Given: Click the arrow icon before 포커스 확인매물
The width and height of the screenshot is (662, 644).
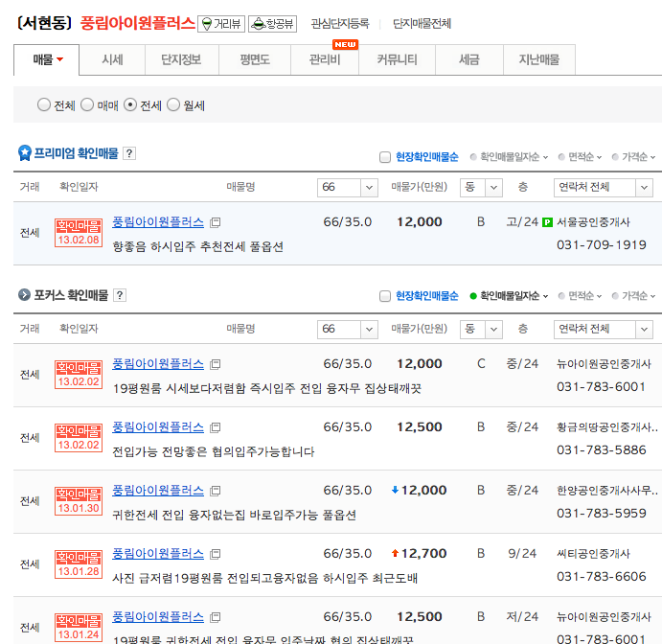Looking at the screenshot, I should (x=25, y=295).
